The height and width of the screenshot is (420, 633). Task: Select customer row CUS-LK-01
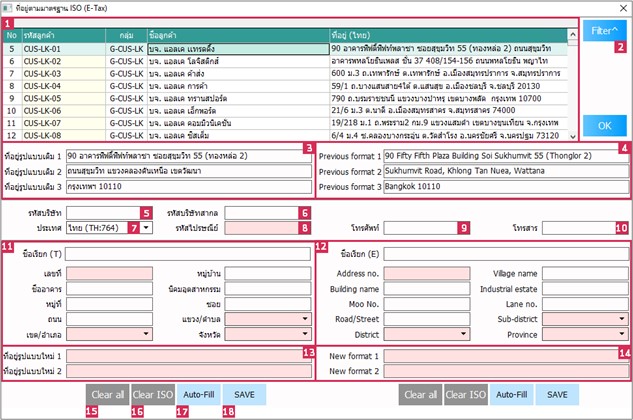point(285,49)
